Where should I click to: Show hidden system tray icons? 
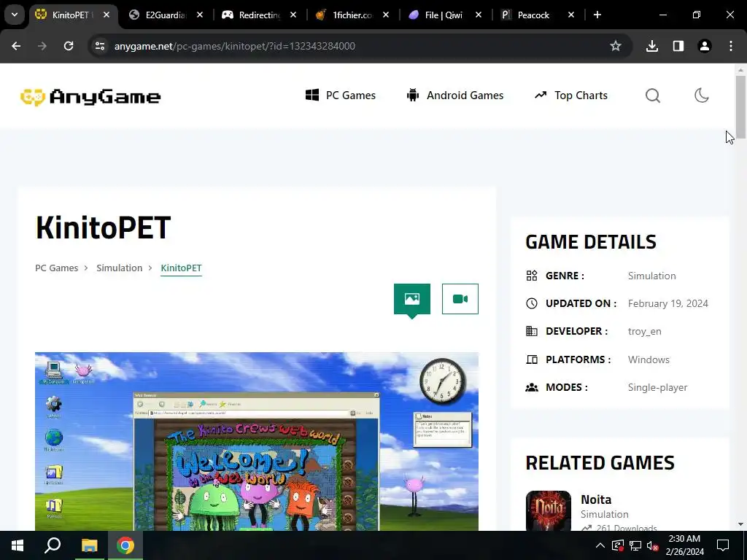(600, 545)
